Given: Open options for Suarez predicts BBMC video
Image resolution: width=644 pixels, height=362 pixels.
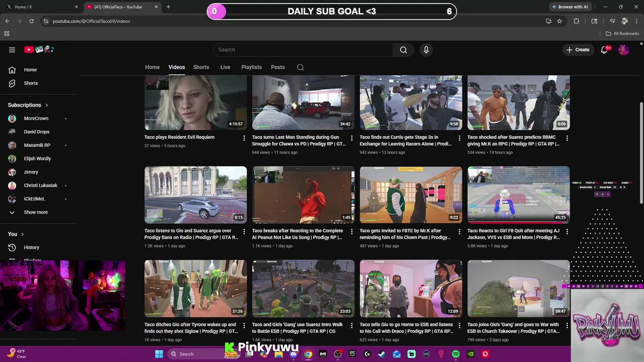Looking at the screenshot, I should point(567,138).
